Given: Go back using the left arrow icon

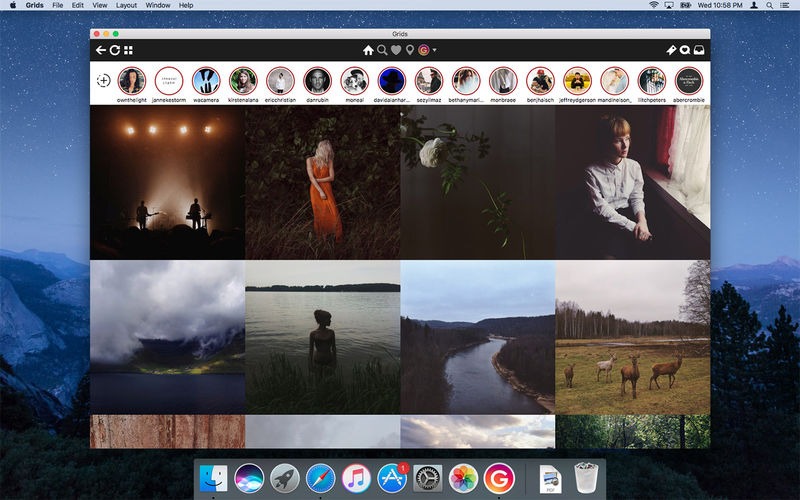Looking at the screenshot, I should click(100, 50).
